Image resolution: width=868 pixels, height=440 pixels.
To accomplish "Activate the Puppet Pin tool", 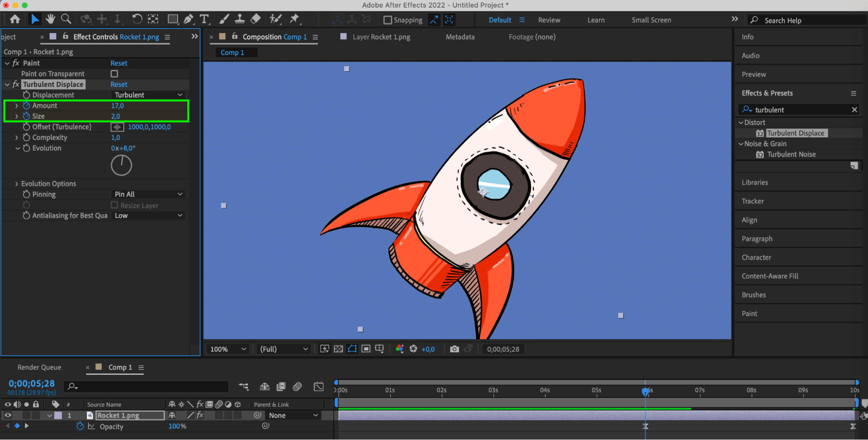I will pyautogui.click(x=294, y=19).
